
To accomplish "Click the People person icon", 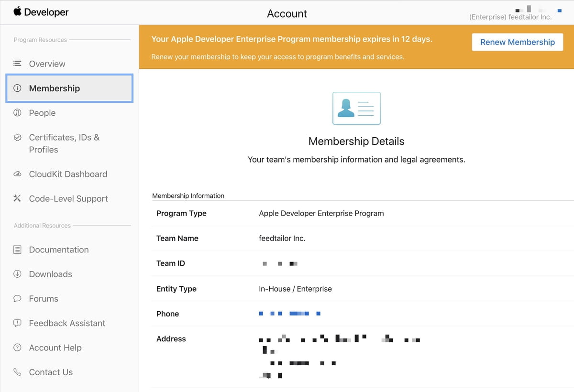I will tap(17, 113).
